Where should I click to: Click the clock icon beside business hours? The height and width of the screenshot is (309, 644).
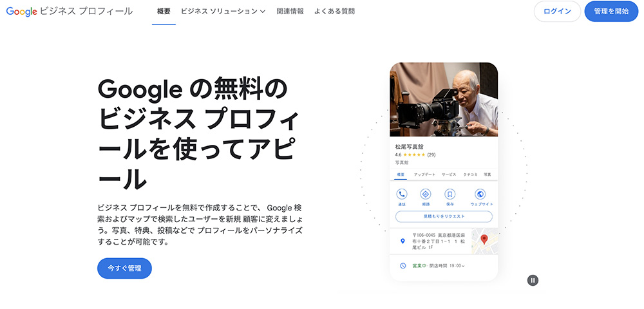(x=403, y=266)
